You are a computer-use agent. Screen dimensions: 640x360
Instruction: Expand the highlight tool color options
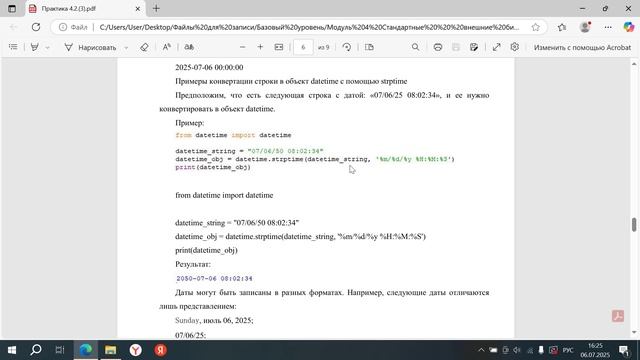pos(47,48)
